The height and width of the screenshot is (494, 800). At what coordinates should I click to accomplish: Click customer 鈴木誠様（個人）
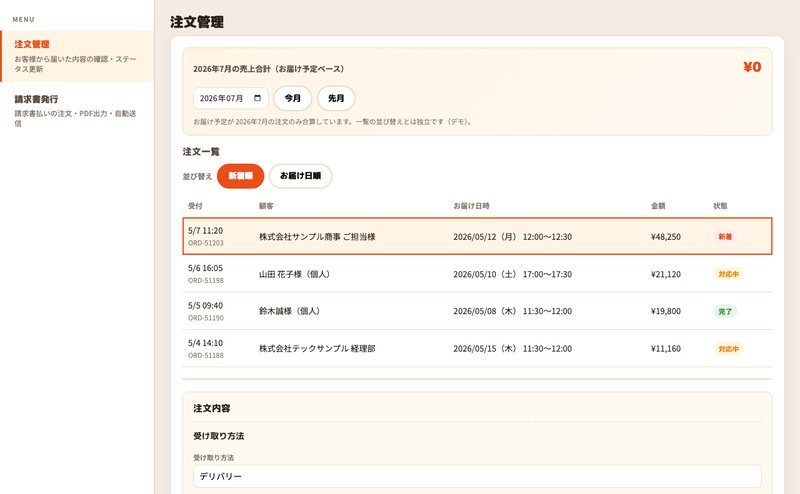coord(289,311)
